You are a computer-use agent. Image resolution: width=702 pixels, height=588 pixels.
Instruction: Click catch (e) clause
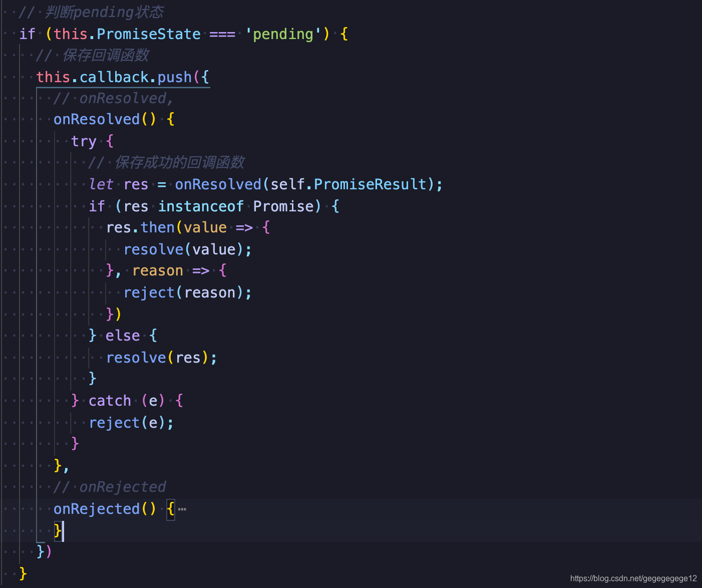pos(127,401)
